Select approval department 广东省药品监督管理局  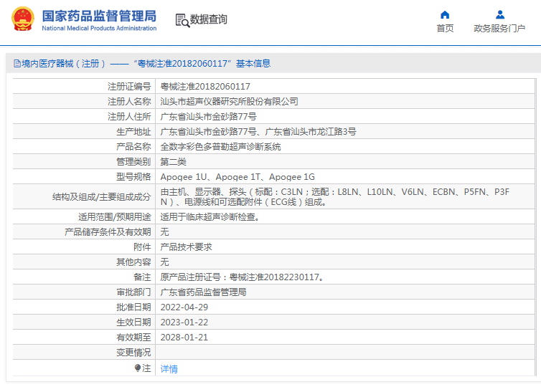tap(203, 292)
